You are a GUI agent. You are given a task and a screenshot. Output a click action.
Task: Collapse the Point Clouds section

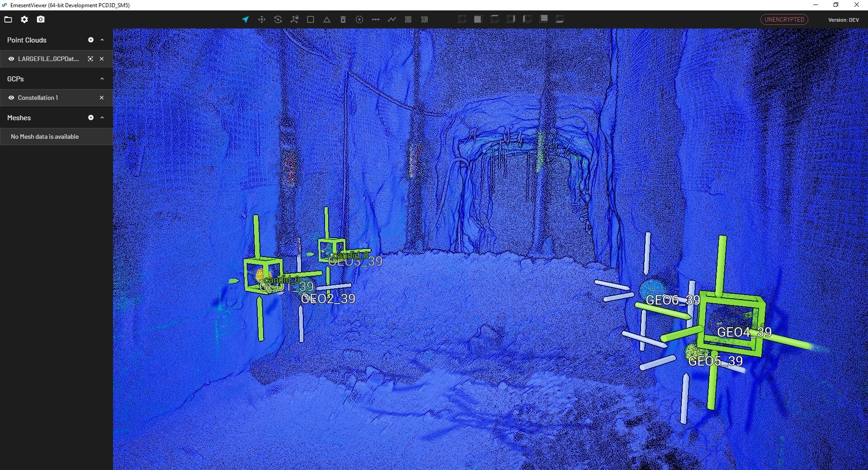(x=102, y=40)
